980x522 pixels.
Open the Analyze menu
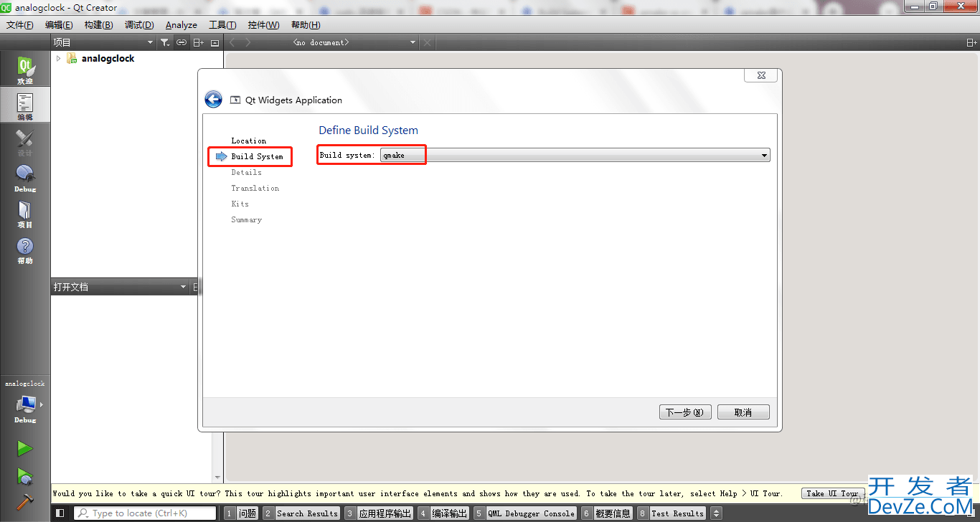182,24
